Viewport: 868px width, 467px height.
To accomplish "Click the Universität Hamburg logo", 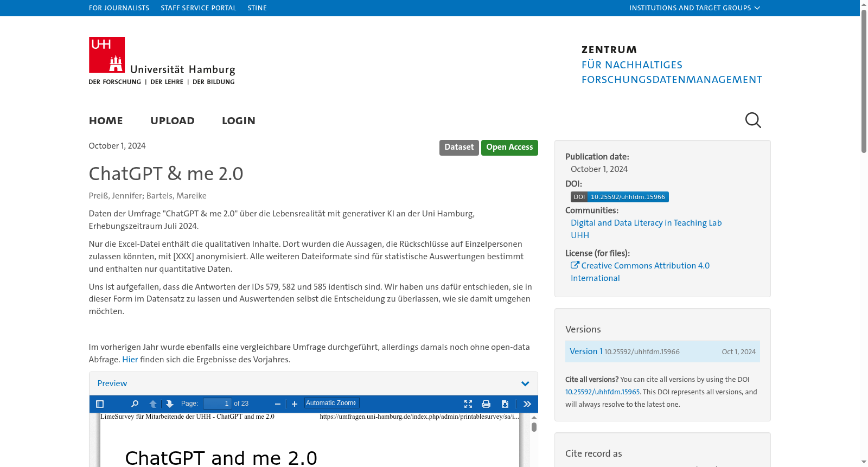I will pyautogui.click(x=162, y=61).
